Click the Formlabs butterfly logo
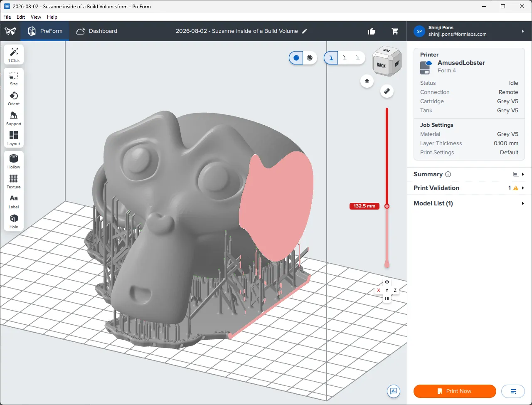 (x=10, y=31)
